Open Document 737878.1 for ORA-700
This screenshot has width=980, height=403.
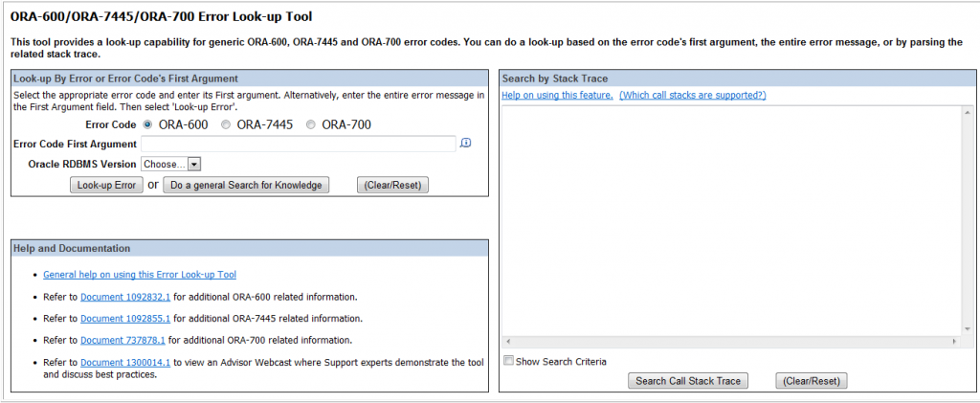pyautogui.click(x=122, y=341)
